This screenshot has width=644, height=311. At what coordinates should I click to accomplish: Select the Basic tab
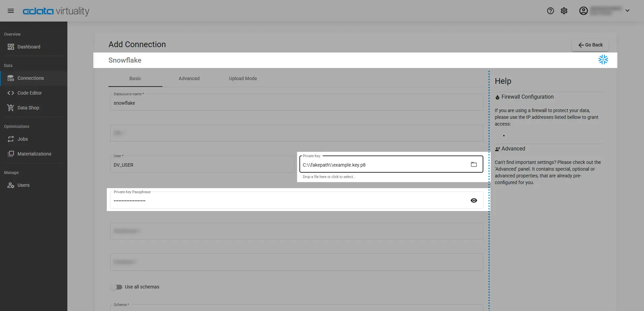click(x=135, y=78)
